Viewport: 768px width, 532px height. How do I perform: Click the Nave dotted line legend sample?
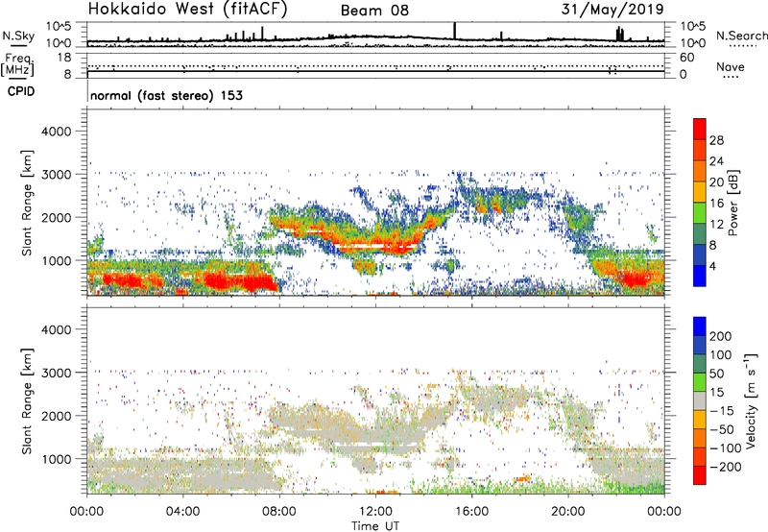pos(731,78)
